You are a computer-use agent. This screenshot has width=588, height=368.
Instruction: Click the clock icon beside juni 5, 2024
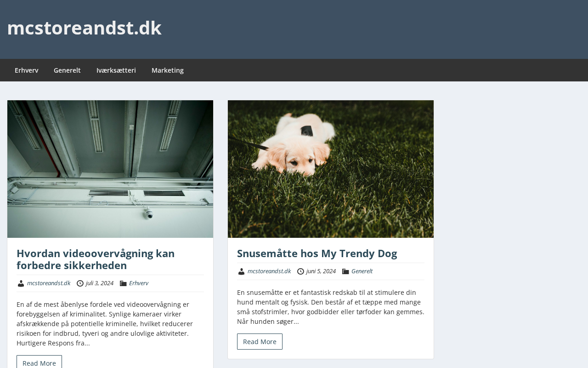tap(300, 271)
